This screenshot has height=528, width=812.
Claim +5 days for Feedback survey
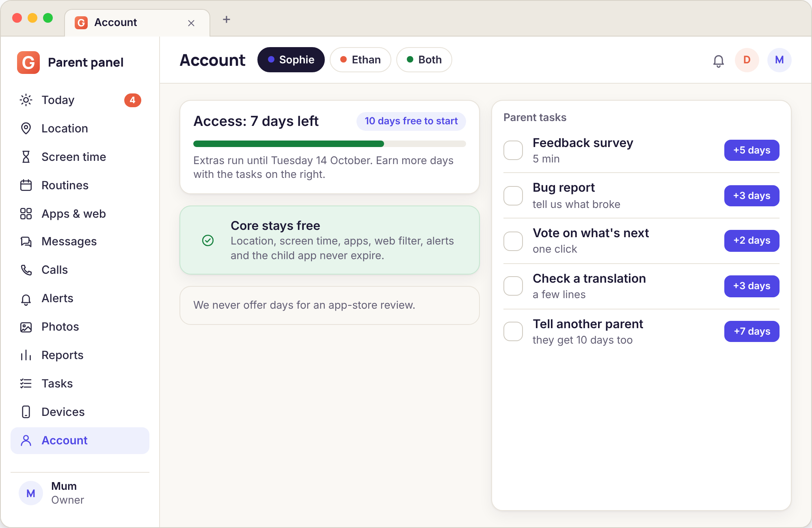[752, 150]
